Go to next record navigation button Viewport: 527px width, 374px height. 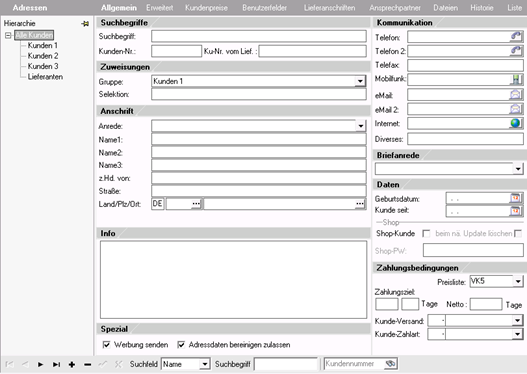coord(40,364)
